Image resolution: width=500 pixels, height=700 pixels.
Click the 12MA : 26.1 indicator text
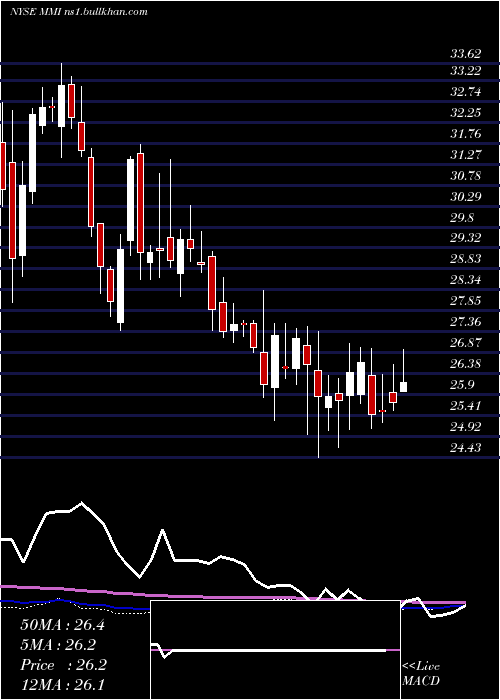click(x=62, y=685)
